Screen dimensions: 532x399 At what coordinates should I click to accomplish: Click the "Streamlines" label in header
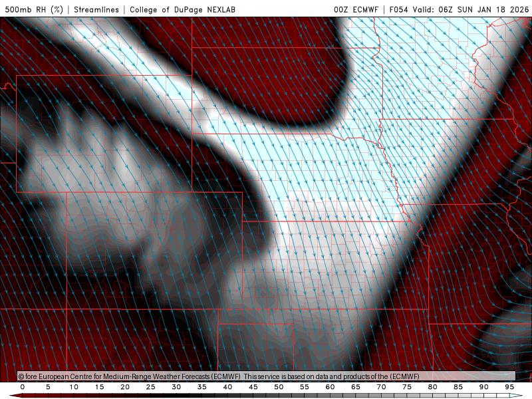click(96, 9)
